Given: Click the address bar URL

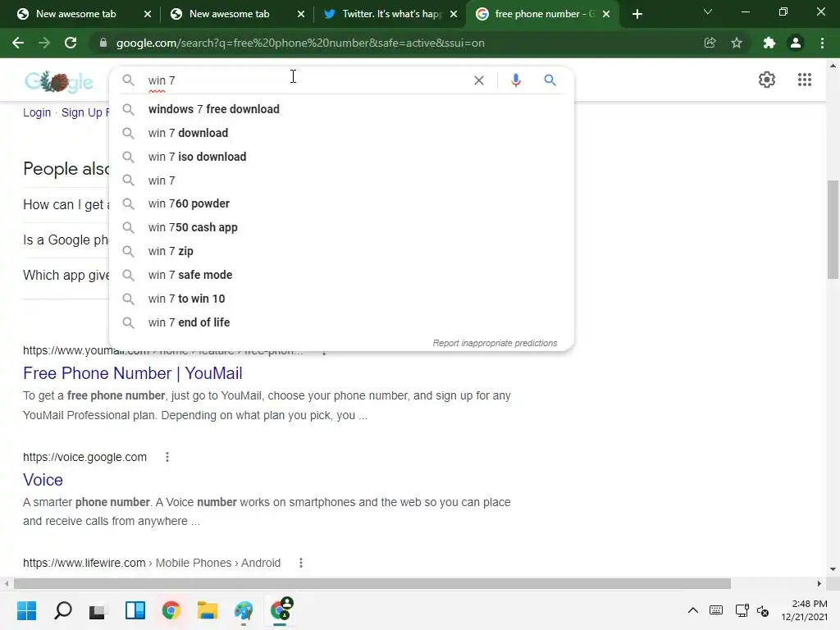Looking at the screenshot, I should (300, 43).
